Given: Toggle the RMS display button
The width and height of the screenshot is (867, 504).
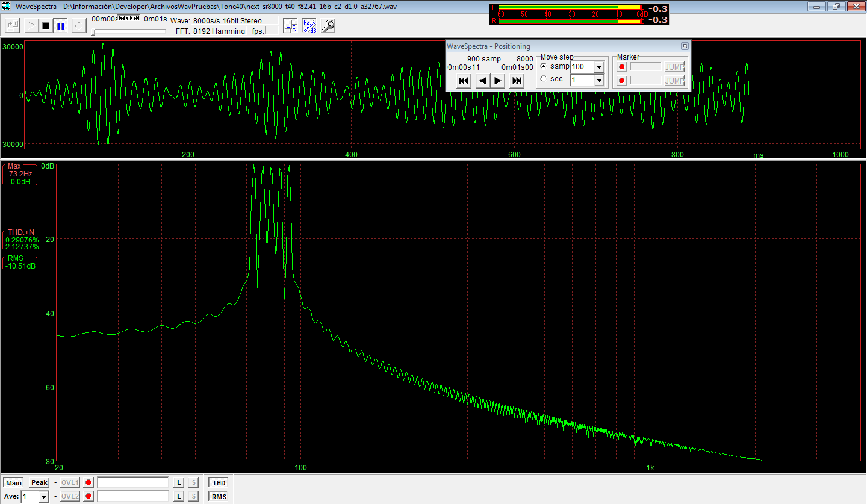Looking at the screenshot, I should (219, 496).
